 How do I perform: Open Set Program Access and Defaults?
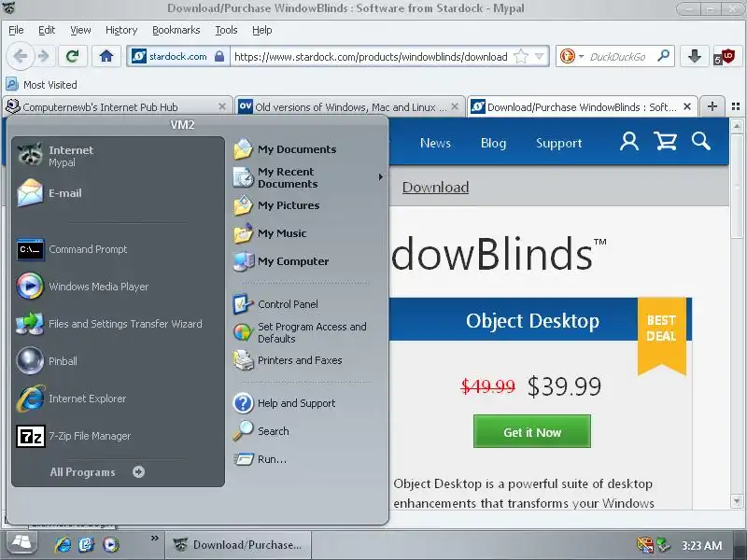pos(308,332)
